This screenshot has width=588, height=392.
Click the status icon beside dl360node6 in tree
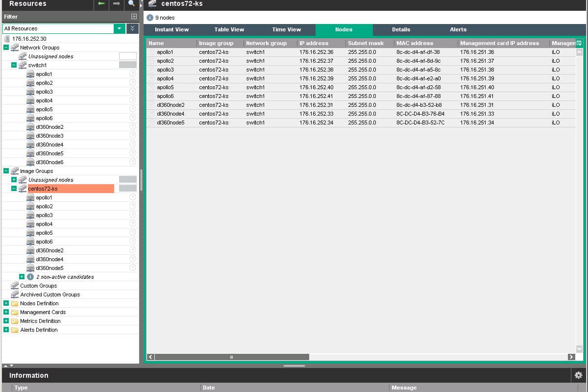coord(133,162)
